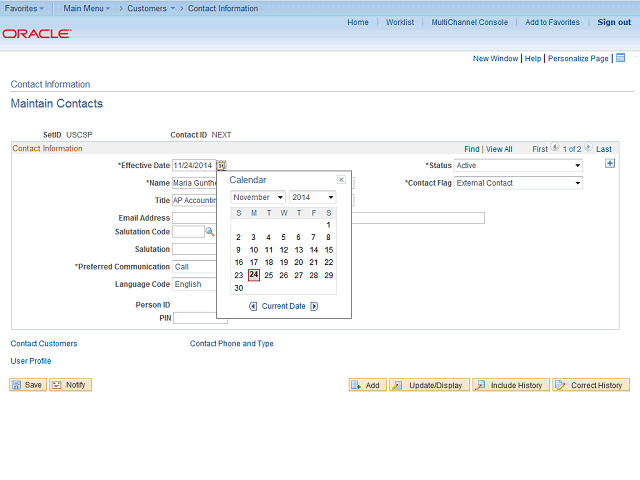Screen dimensions: 640x480
Task: Add a new row with plus icon
Action: point(610,164)
